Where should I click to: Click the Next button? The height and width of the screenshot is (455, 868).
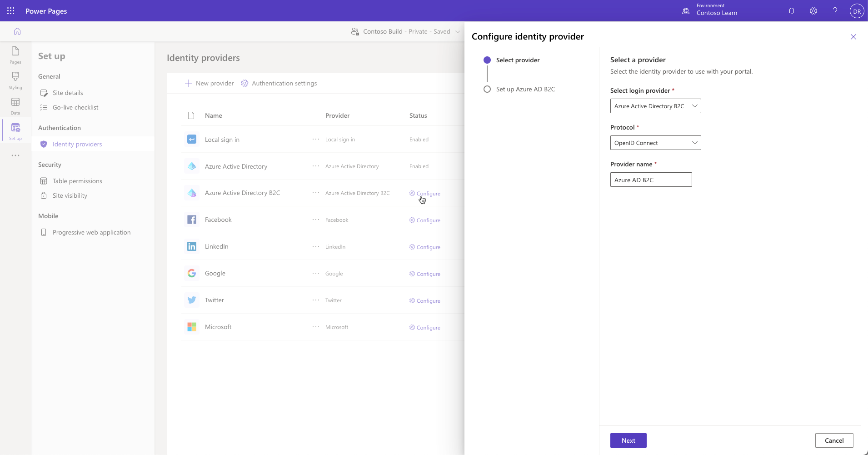click(x=628, y=440)
